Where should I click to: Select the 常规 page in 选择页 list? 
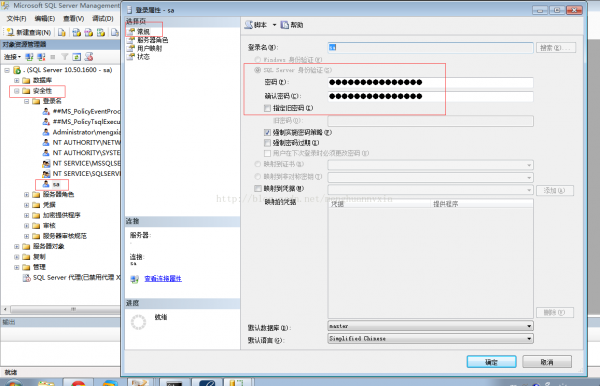[143, 31]
